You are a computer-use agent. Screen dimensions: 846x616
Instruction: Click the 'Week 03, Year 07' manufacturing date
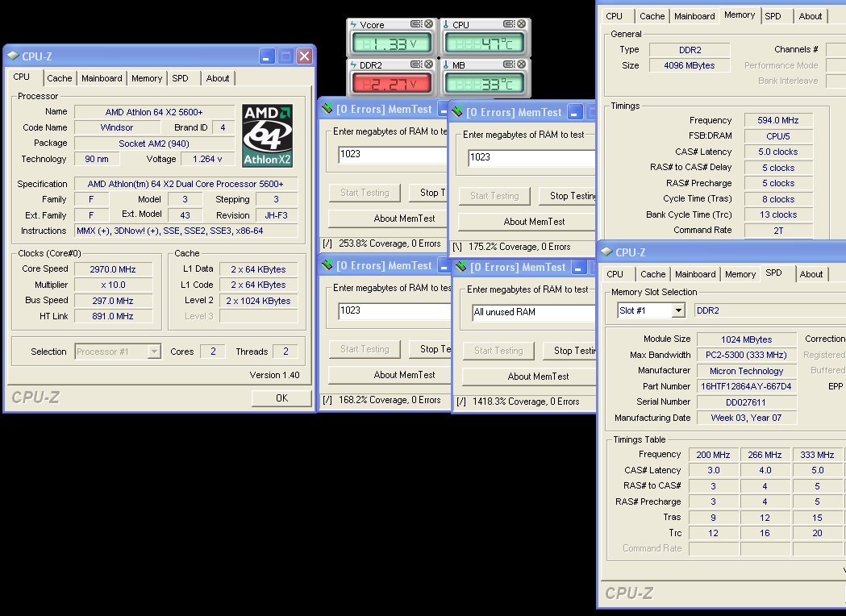[x=747, y=418]
